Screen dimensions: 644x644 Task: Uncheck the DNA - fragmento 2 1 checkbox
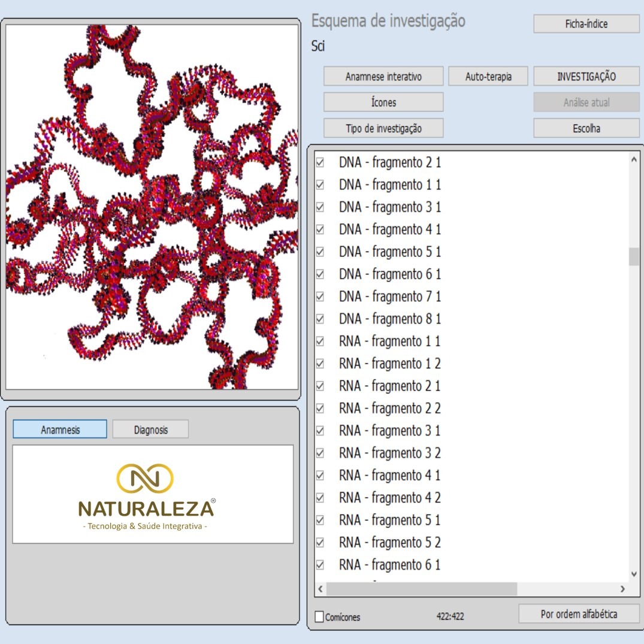(320, 162)
